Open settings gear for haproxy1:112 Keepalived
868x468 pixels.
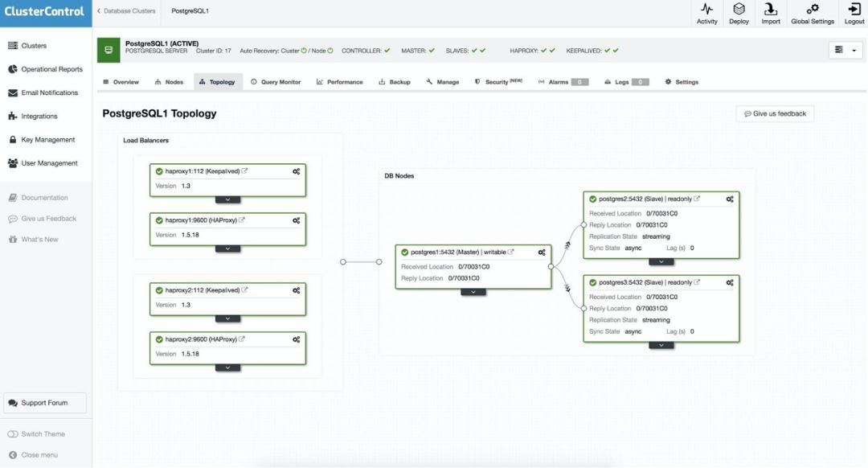[296, 172]
